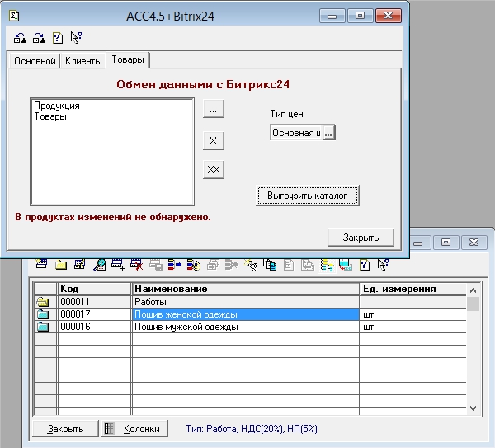Open help page icon in catalog toolbar

click(x=365, y=265)
